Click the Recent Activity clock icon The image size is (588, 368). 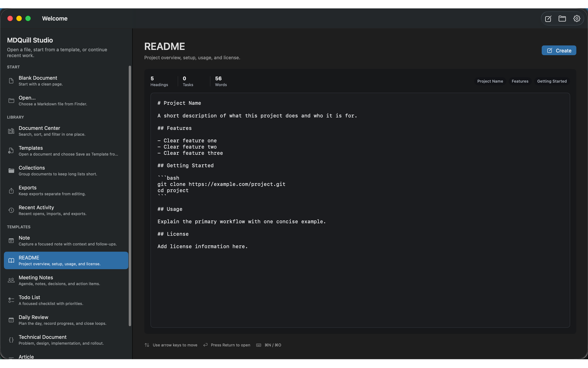[11, 210]
